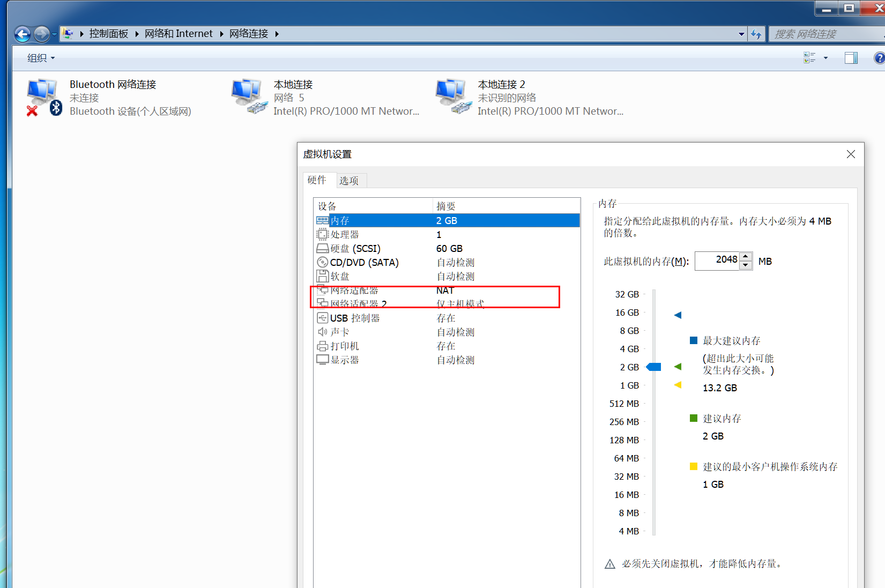Open the view options dropdown arrow
Image resolution: width=885 pixels, height=588 pixels.
point(825,58)
